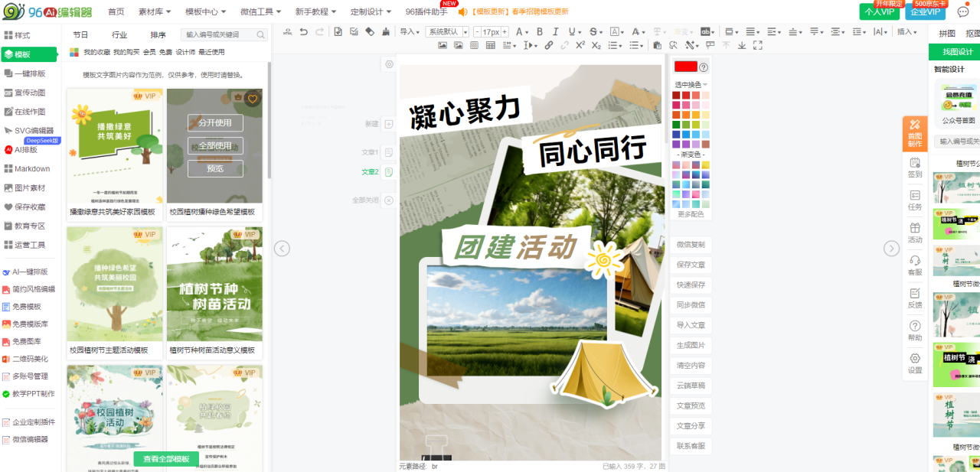Open the 导入 import dropdown

pyautogui.click(x=410, y=31)
